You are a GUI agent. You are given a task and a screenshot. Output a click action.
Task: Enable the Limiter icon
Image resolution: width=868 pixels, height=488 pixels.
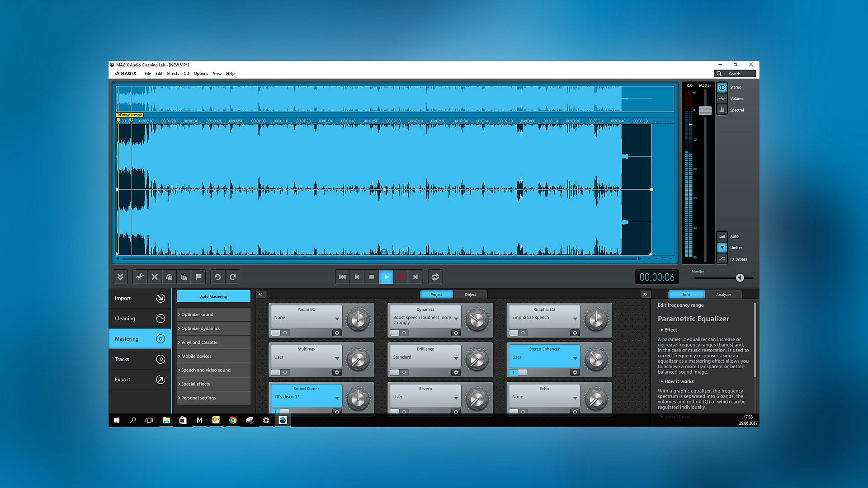pyautogui.click(x=722, y=248)
